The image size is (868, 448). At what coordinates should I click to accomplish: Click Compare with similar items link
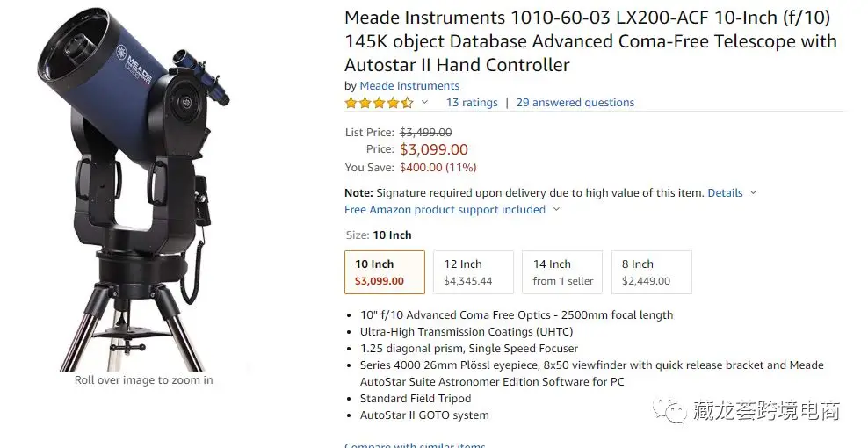[415, 444]
